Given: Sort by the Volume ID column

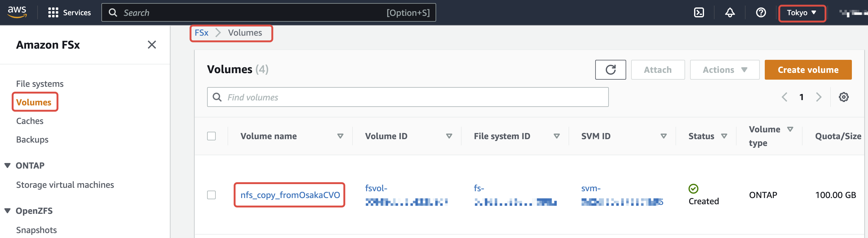Looking at the screenshot, I should pyautogui.click(x=449, y=136).
